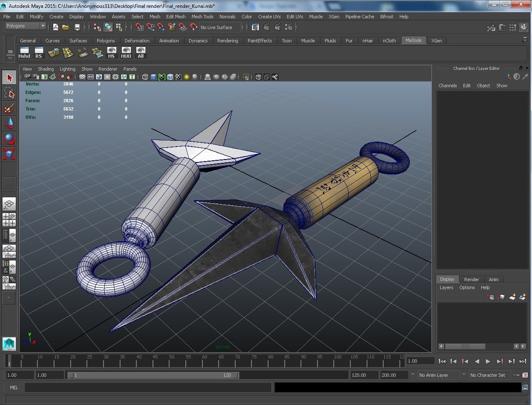The width and height of the screenshot is (532, 405).
Task: Click the Hshd shelf button
Action: pos(24,53)
